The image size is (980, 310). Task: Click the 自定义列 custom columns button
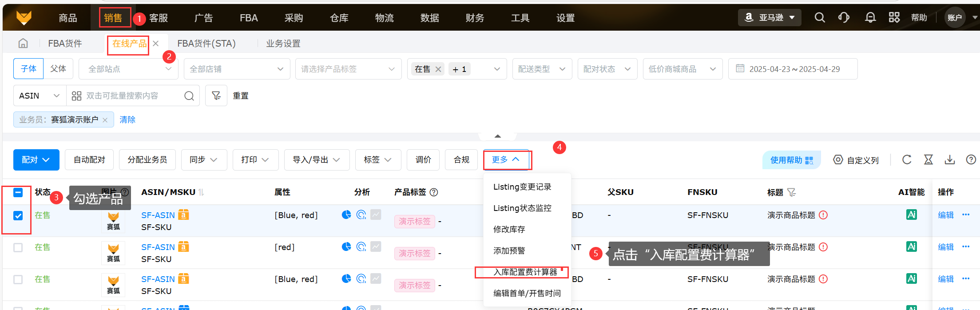856,160
